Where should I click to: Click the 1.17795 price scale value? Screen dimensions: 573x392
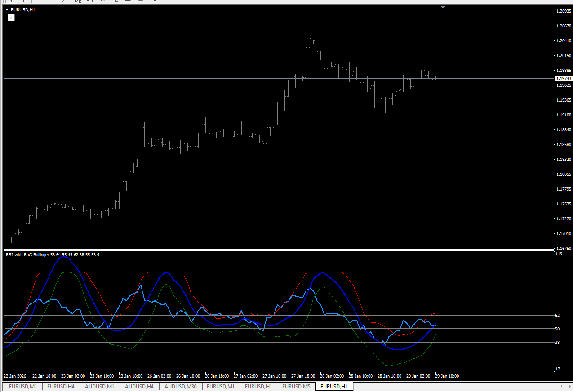(564, 189)
